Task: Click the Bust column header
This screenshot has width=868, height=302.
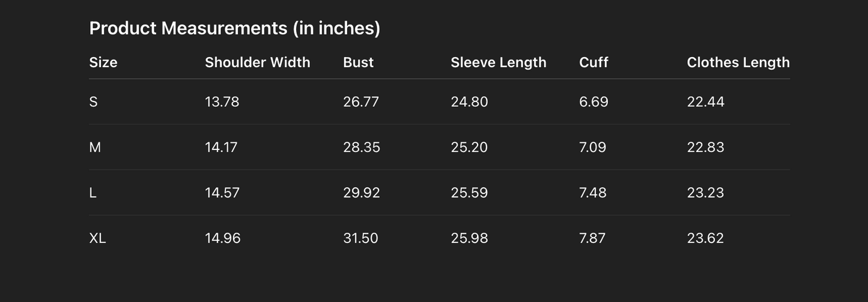Action: point(359,62)
